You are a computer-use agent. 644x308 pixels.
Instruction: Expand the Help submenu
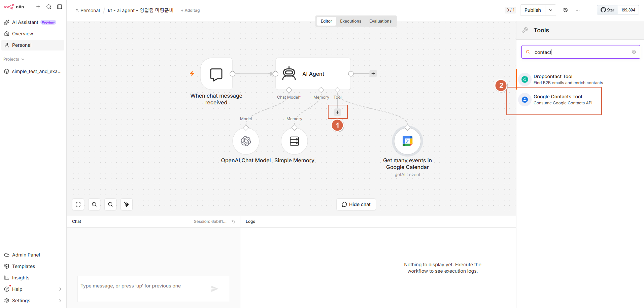[x=60, y=289]
